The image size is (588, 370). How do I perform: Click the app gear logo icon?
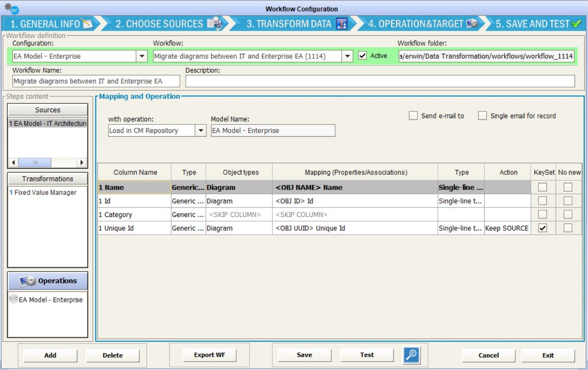[x=12, y=9]
